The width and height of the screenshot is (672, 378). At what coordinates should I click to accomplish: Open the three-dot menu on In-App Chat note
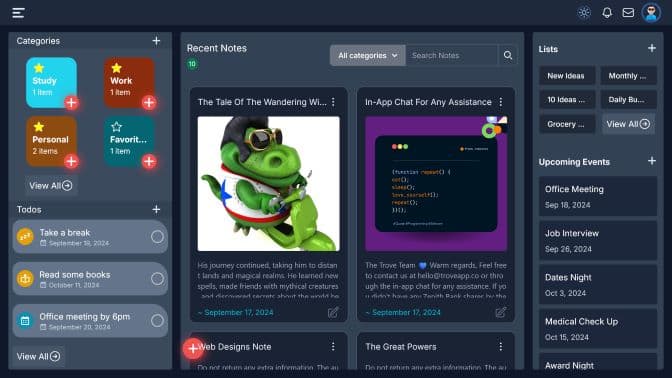[501, 102]
